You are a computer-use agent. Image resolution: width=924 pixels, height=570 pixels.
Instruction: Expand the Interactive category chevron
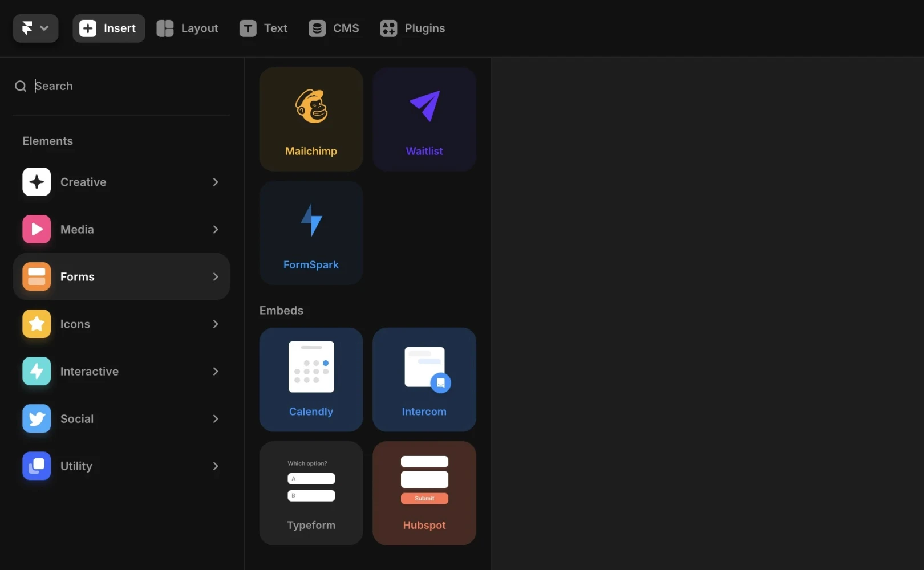tap(216, 371)
